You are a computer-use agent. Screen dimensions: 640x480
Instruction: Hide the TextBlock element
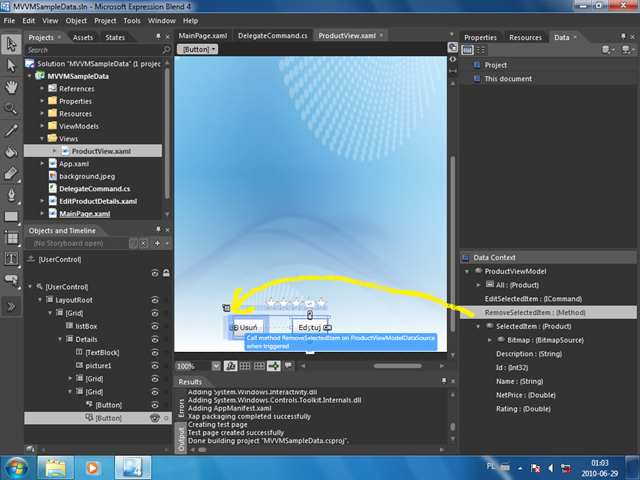pos(155,352)
